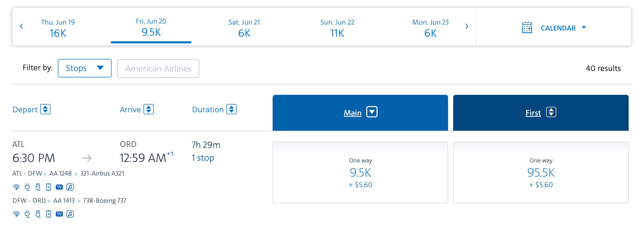Expand the Calendar dropdown
Image resolution: width=644 pixels, height=225 pixels.
[584, 27]
